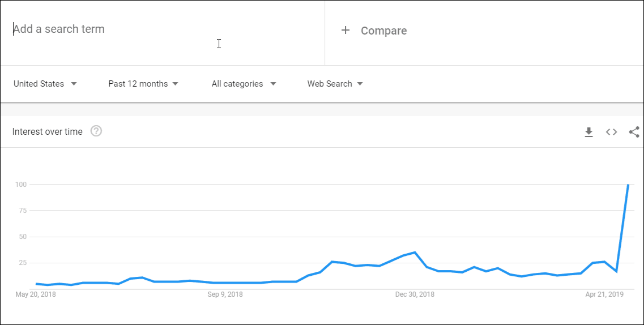
Task: Click the Apr 21, 2019 axis label
Action: pyautogui.click(x=604, y=294)
